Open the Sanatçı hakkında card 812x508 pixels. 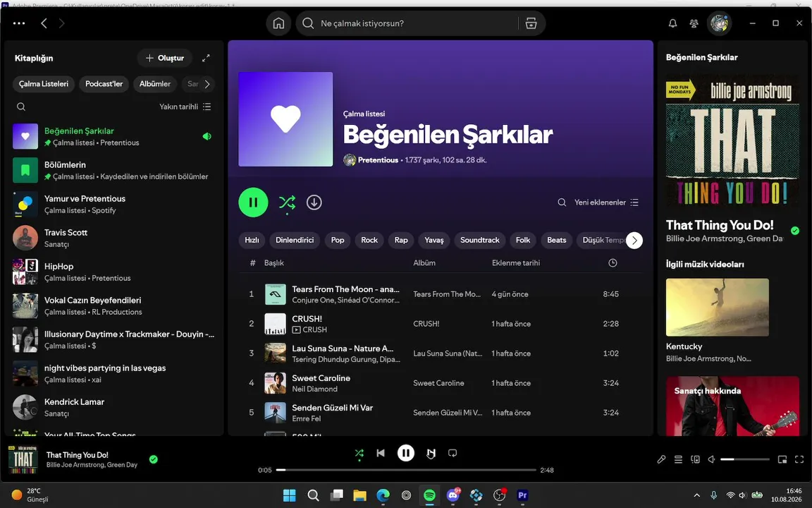(732, 406)
